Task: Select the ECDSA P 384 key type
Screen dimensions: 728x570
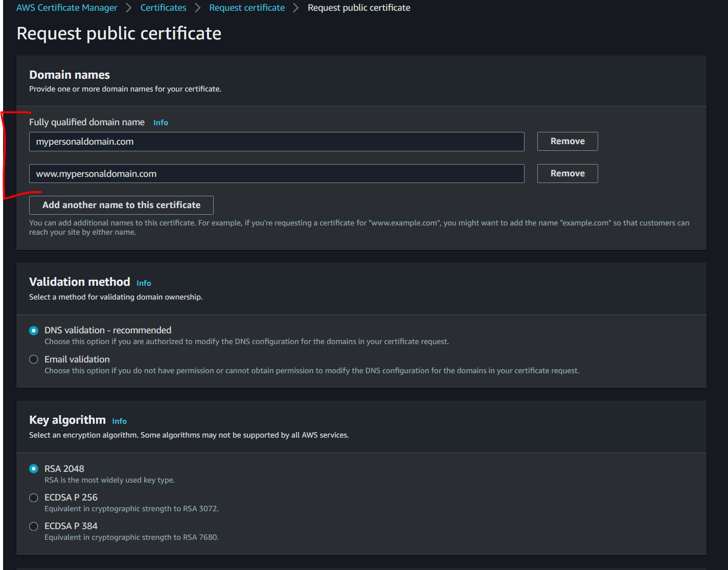Action: point(33,526)
